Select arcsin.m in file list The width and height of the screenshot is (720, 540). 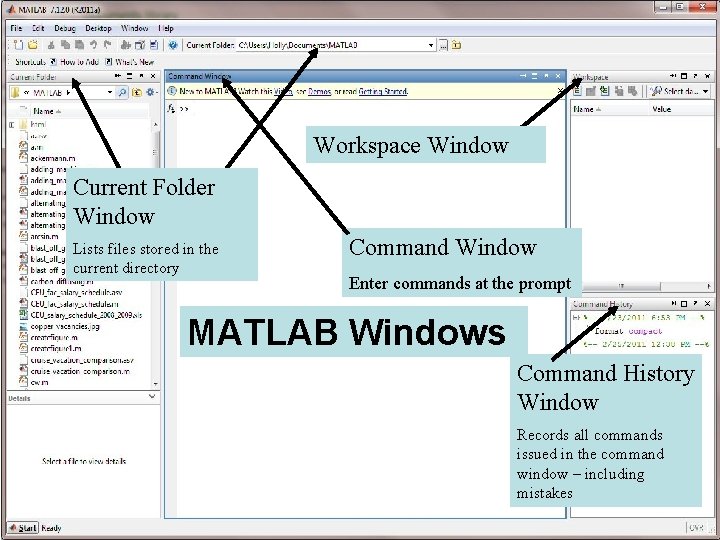pos(44,236)
